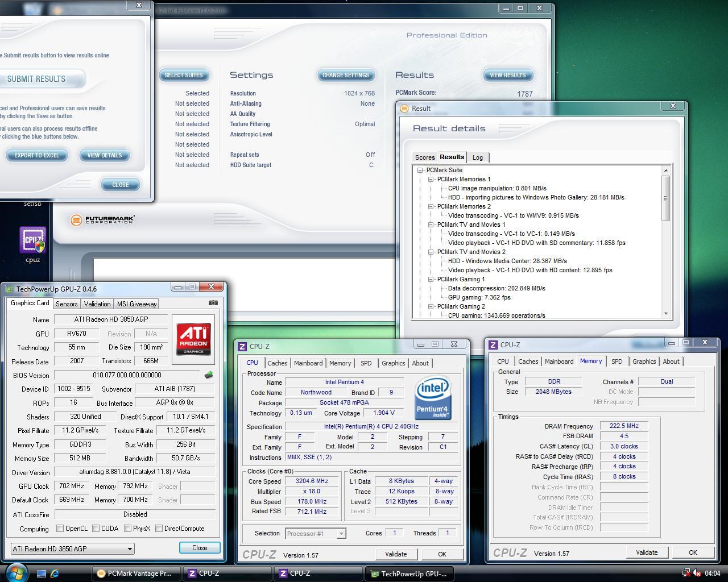
Task: Click the Futuremark Corporation logo
Action: pos(103,219)
